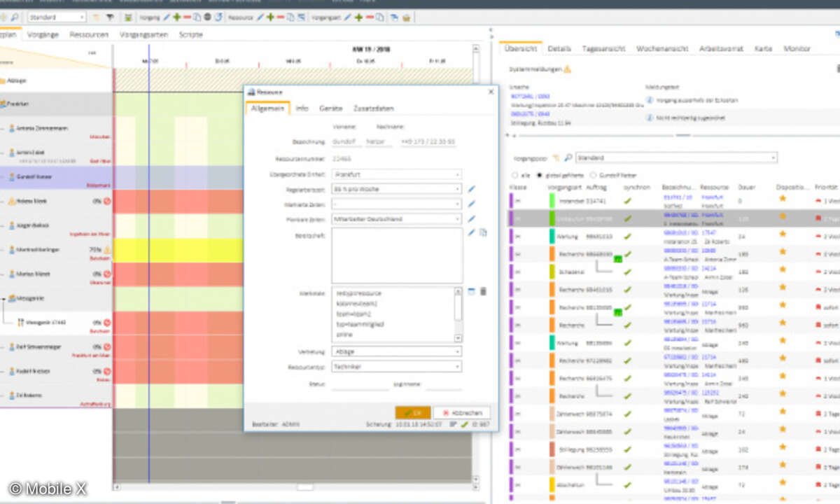Image resolution: width=840 pixels, height=504 pixels.
Task: Click the magnifier icon next to Vorgangspool
Action: coord(568,158)
